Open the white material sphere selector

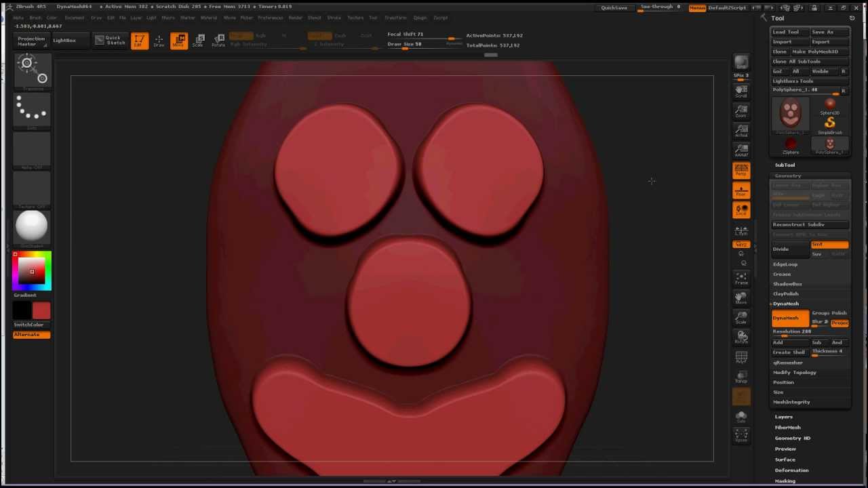32,228
